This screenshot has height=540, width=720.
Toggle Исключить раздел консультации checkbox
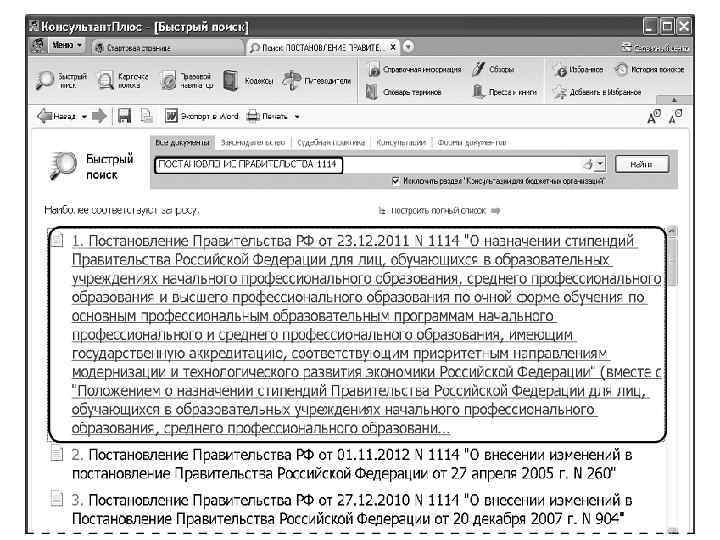pos(395,181)
